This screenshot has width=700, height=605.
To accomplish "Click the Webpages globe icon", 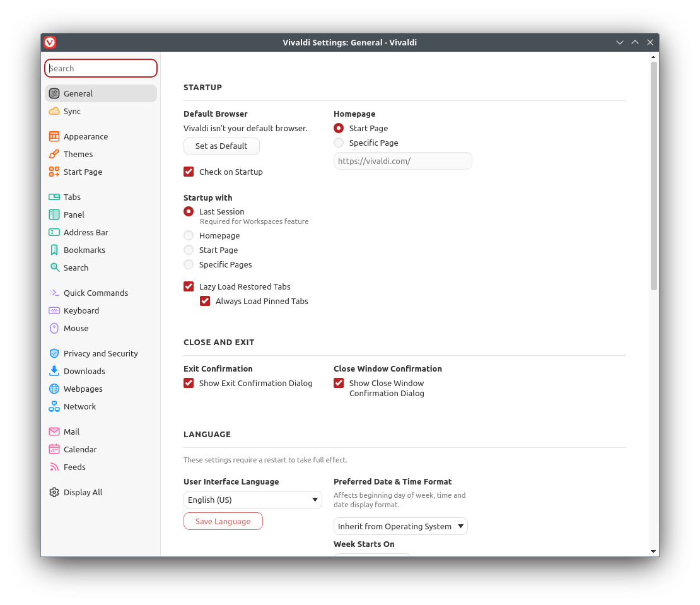I will pyautogui.click(x=54, y=389).
